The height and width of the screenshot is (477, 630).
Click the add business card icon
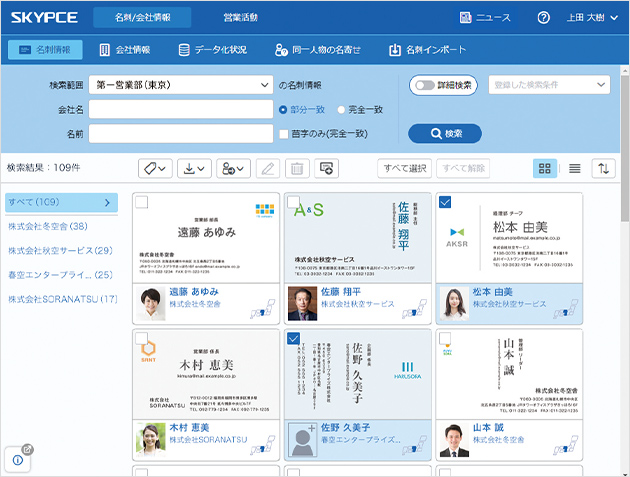pyautogui.click(x=326, y=168)
